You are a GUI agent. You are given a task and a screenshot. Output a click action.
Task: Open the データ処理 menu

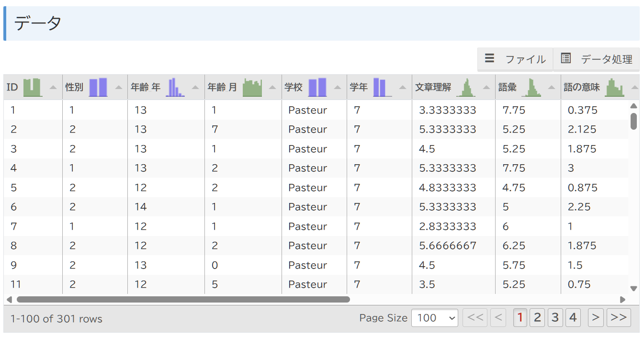click(x=597, y=59)
